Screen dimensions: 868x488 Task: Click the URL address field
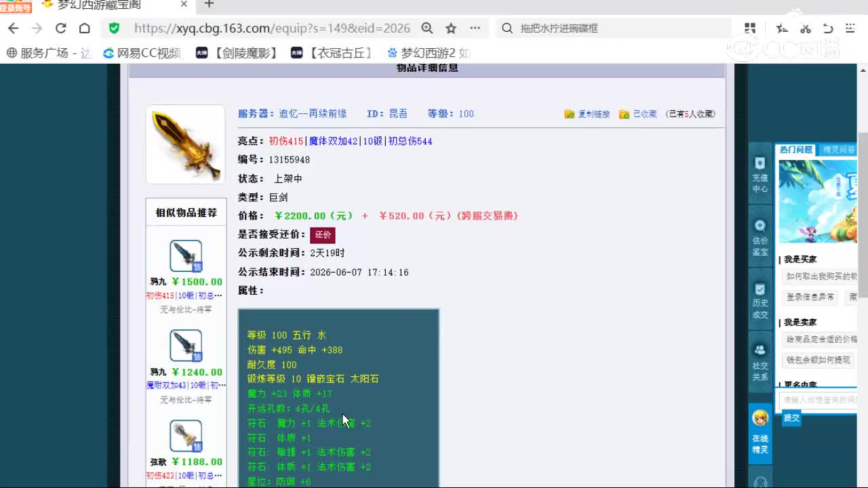click(x=272, y=28)
